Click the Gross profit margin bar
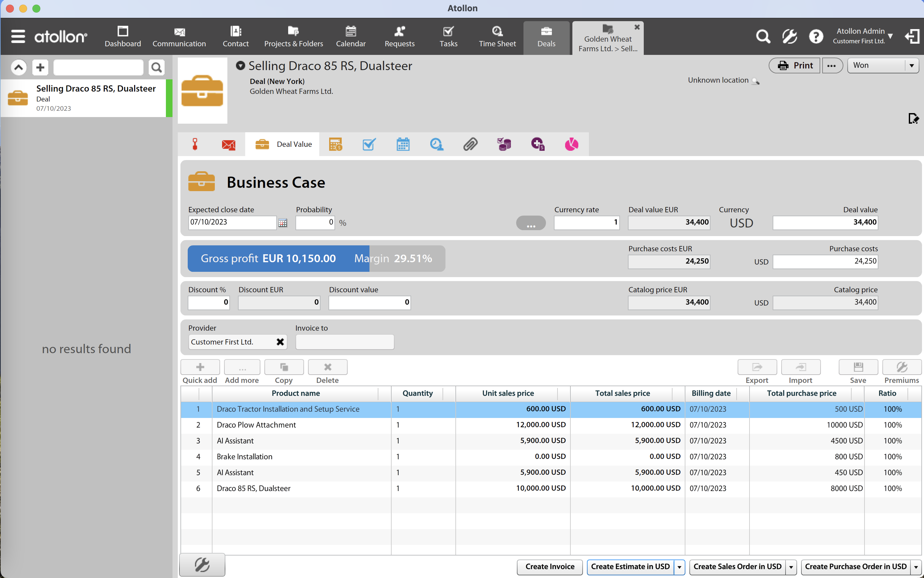This screenshot has width=924, height=578. point(316,259)
